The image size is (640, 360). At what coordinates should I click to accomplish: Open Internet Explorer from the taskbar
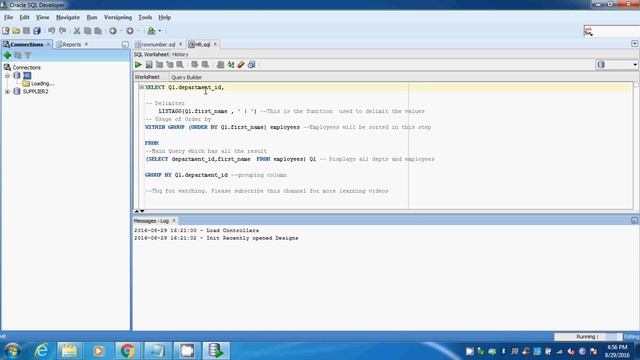41,351
